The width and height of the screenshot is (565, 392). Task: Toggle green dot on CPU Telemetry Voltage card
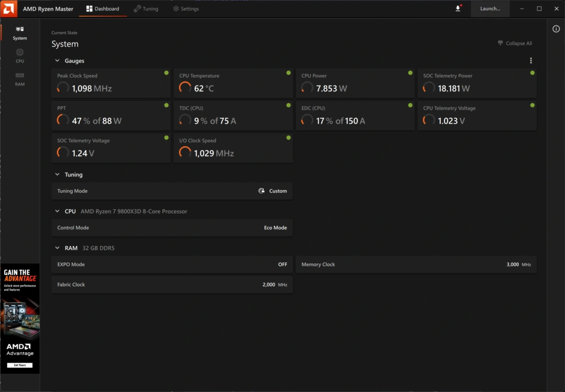pyautogui.click(x=532, y=105)
